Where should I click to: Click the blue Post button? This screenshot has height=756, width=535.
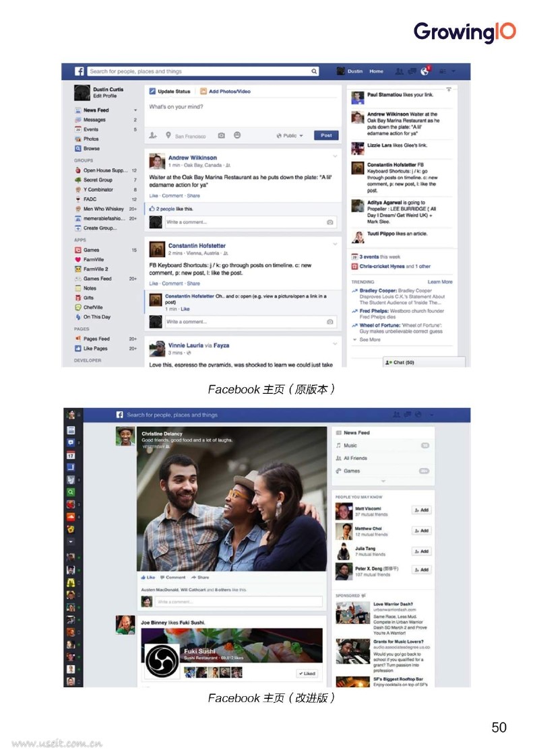[326, 135]
